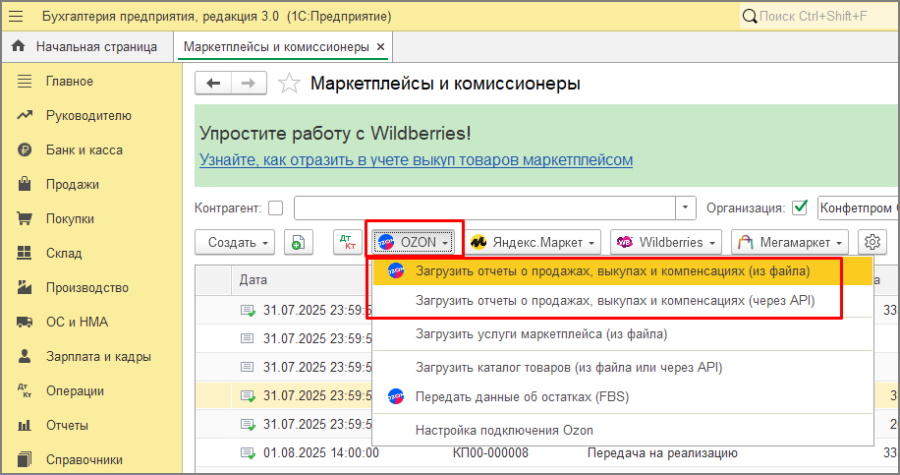Go back with the left arrow button
The image size is (900, 475).
coord(214,83)
